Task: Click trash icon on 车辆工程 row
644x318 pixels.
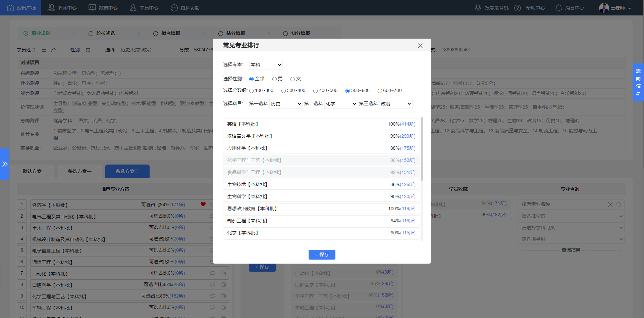Action: point(224,307)
